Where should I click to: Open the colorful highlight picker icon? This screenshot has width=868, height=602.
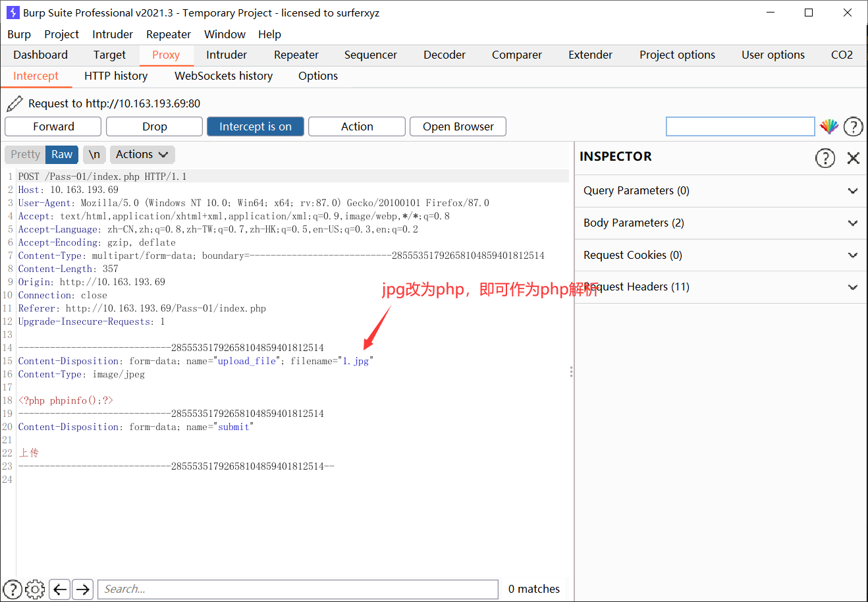pos(828,126)
